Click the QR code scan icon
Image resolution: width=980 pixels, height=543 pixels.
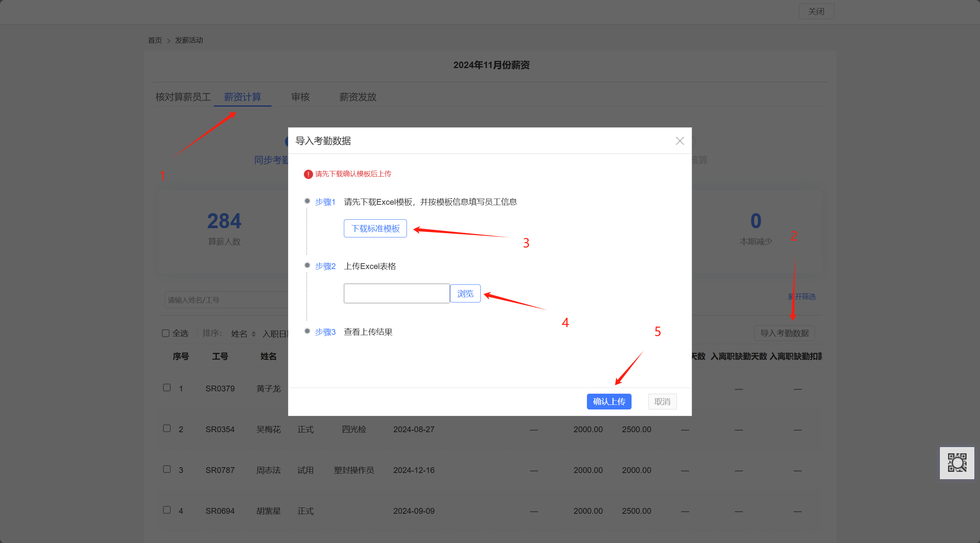[957, 463]
